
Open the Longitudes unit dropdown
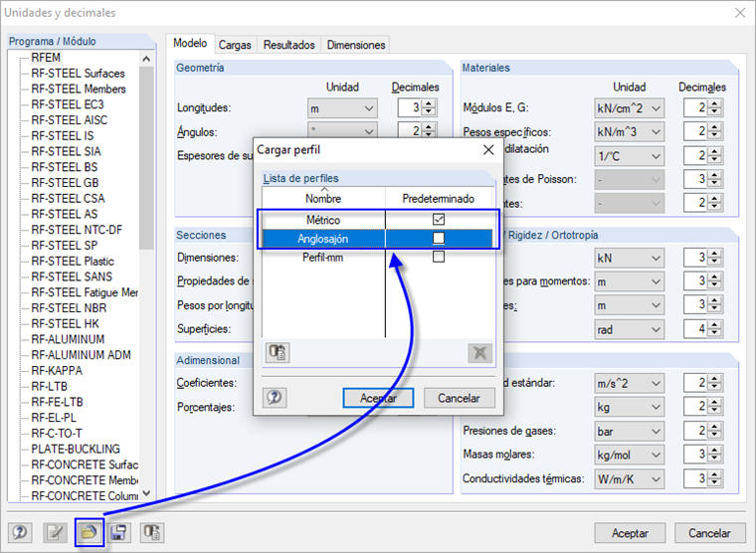tap(342, 108)
